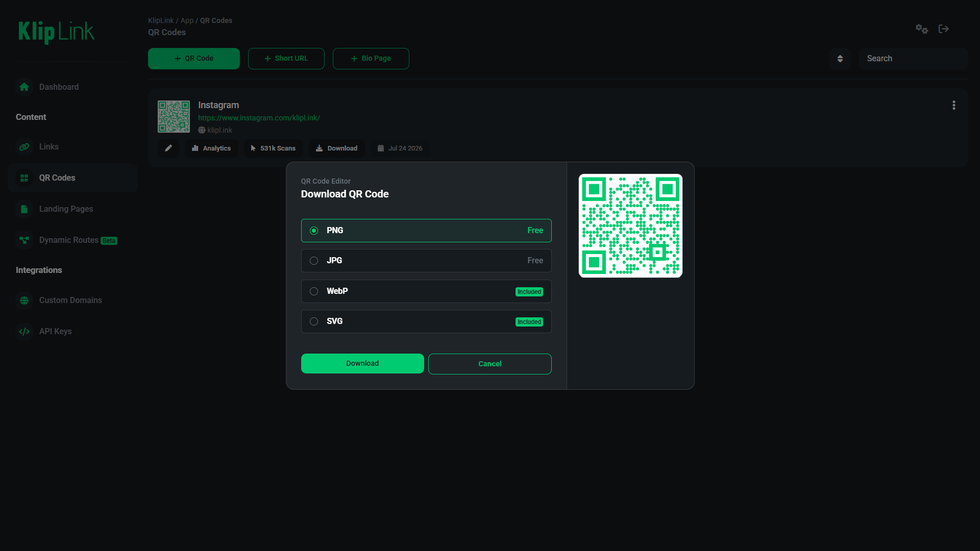
Task: Click the Dashboard home icon
Action: coord(24,87)
